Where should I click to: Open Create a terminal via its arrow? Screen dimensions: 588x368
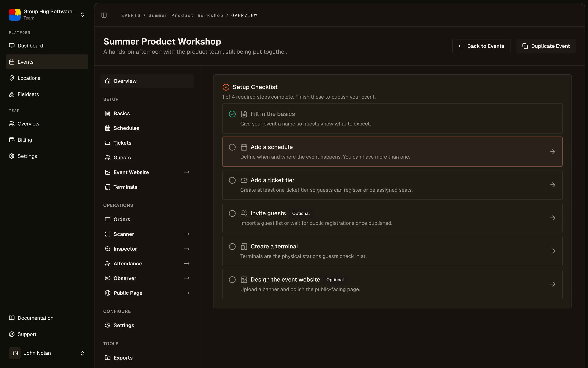pyautogui.click(x=553, y=251)
